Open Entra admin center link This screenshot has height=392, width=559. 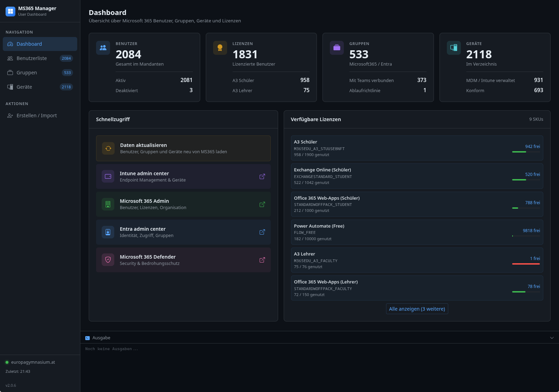[183, 232]
